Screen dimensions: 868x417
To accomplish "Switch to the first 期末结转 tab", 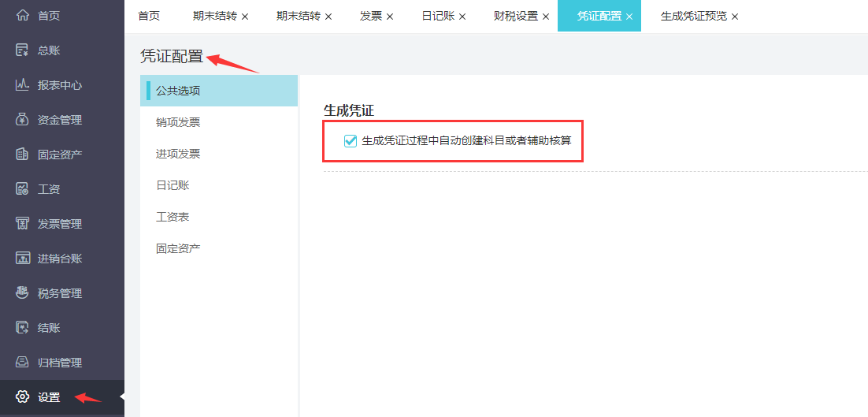I will pos(215,16).
